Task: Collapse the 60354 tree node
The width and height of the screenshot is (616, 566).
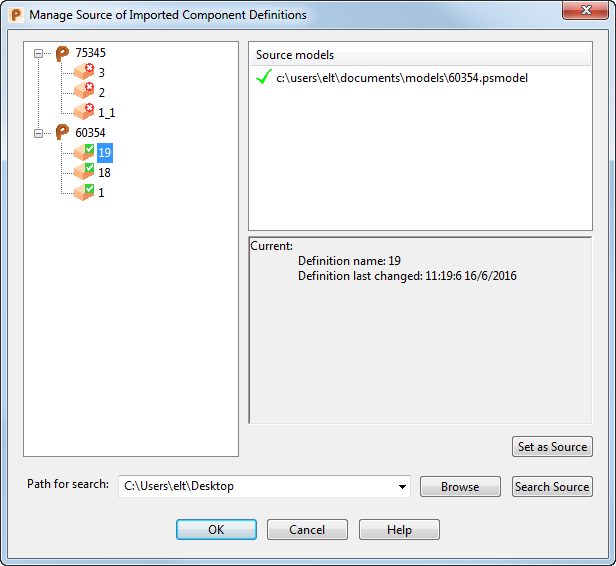Action: point(38,134)
